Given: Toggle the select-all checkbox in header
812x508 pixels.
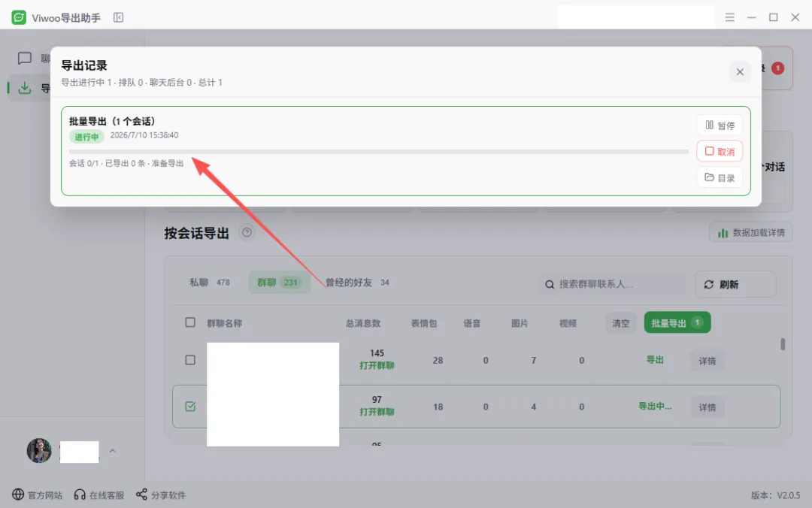Looking at the screenshot, I should point(190,322).
